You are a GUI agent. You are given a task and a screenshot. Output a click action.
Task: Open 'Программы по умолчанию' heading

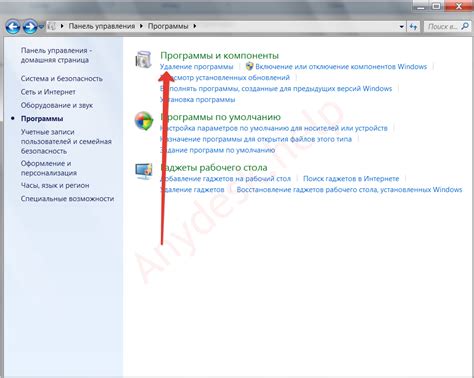pos(221,117)
